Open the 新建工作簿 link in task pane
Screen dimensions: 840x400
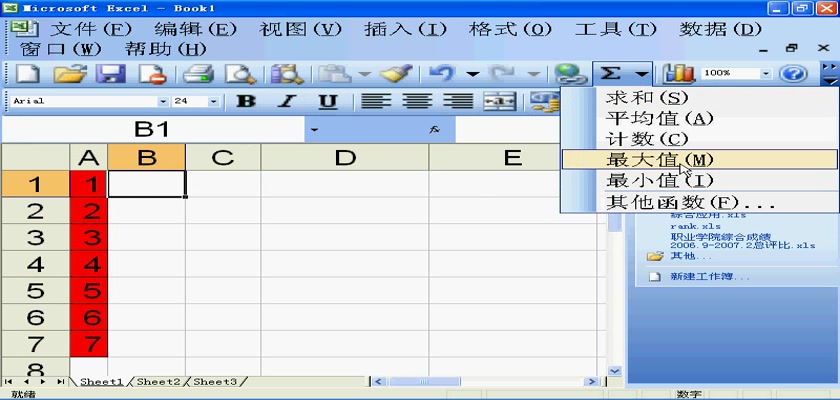click(699, 276)
